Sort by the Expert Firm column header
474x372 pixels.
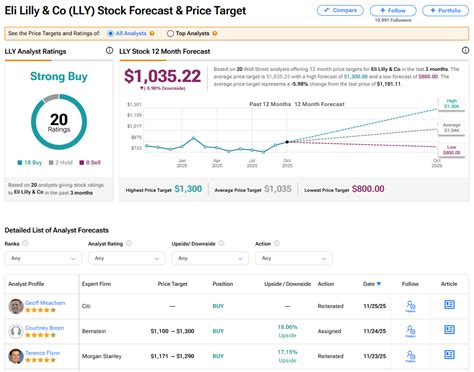pos(96,284)
